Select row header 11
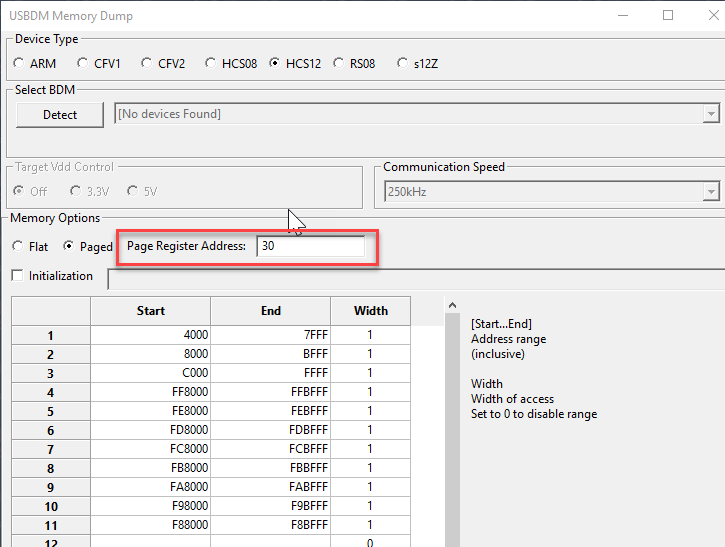Viewport: 725px width, 547px height. pos(51,525)
